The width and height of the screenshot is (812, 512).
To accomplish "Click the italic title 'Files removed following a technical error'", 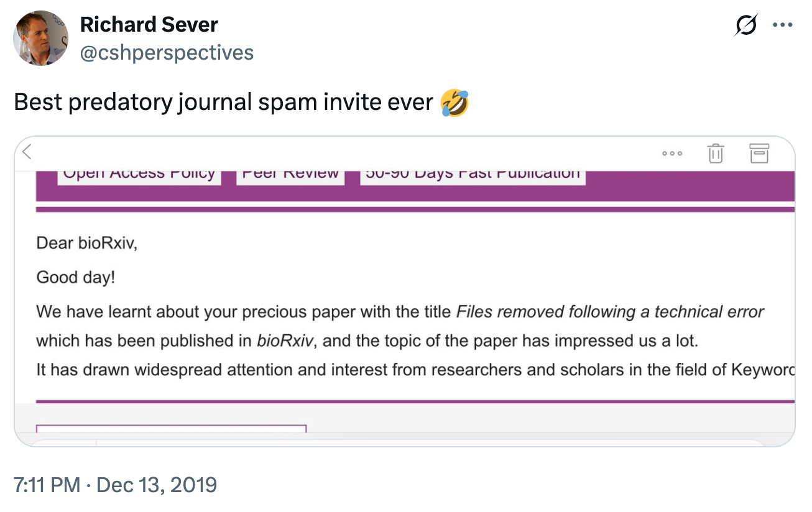I will click(610, 311).
